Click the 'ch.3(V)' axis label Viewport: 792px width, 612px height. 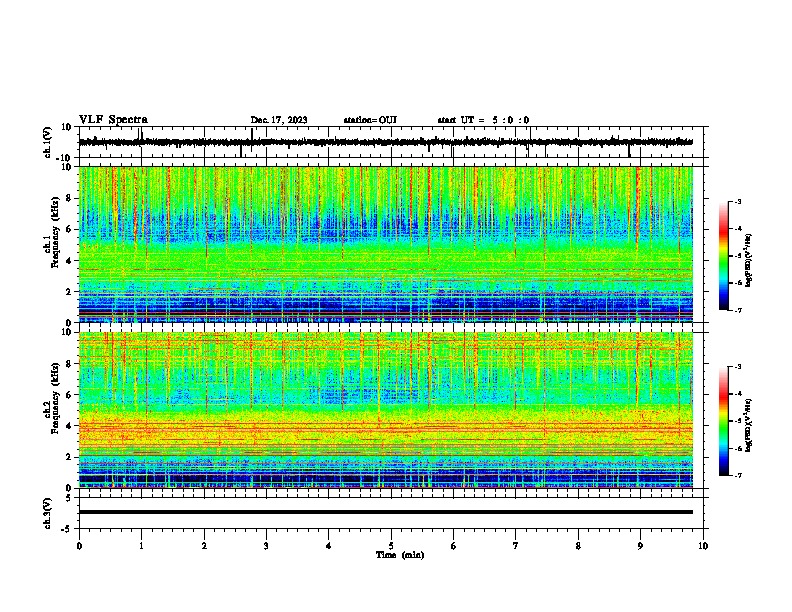[x=48, y=513]
